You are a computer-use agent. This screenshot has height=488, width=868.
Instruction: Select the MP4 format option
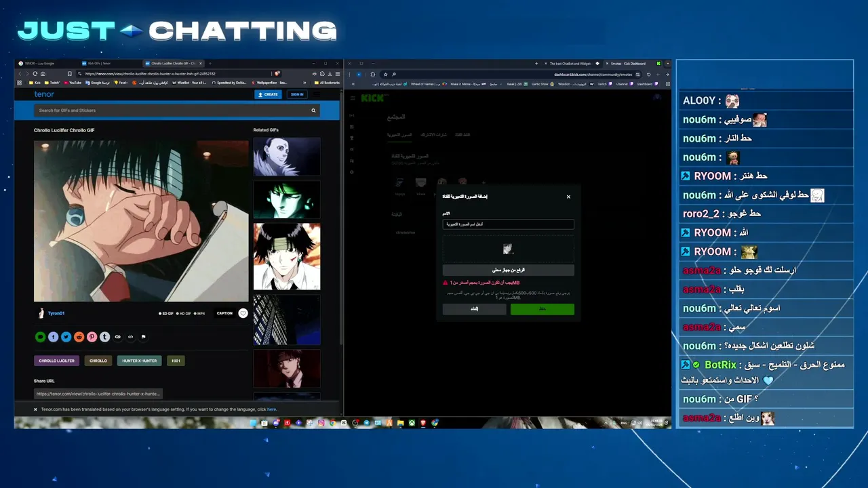point(199,314)
